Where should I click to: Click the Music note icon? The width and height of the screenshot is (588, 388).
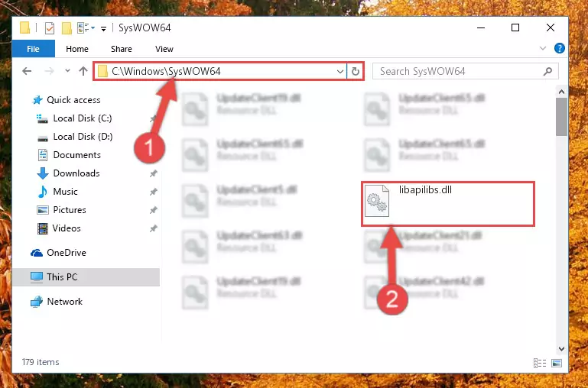click(43, 192)
